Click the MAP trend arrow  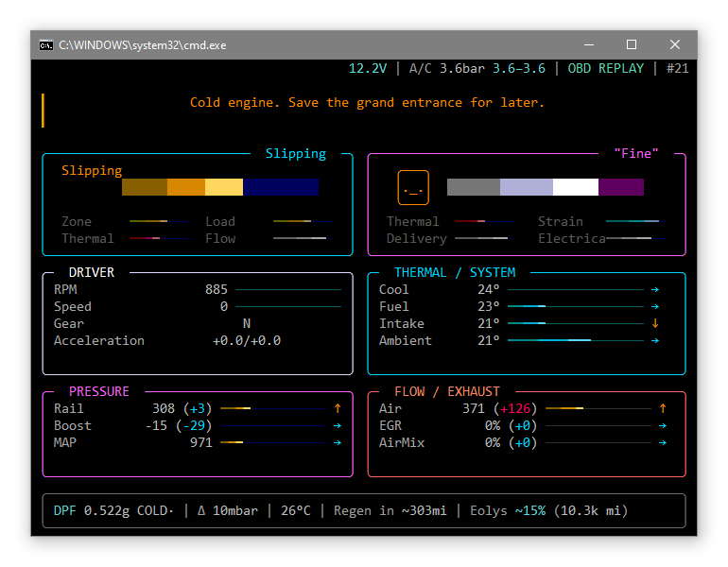click(338, 442)
